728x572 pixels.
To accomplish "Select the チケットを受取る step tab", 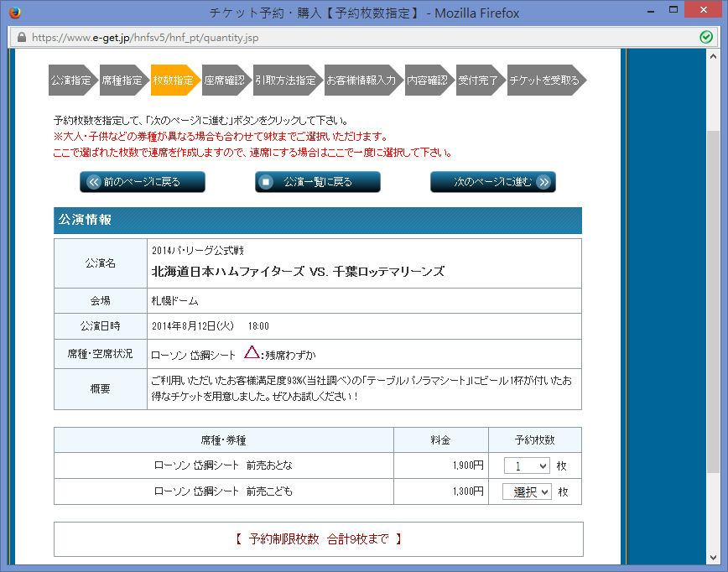I will [x=547, y=81].
